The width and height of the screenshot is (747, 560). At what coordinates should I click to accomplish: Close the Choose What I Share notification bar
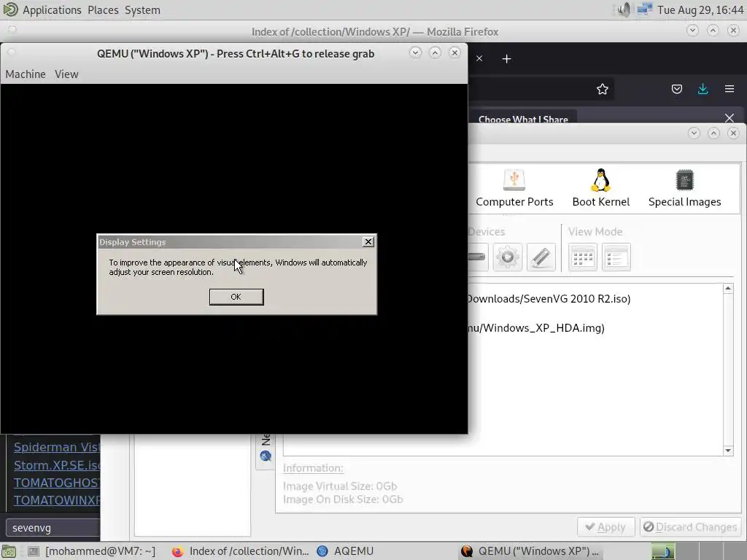point(729,117)
